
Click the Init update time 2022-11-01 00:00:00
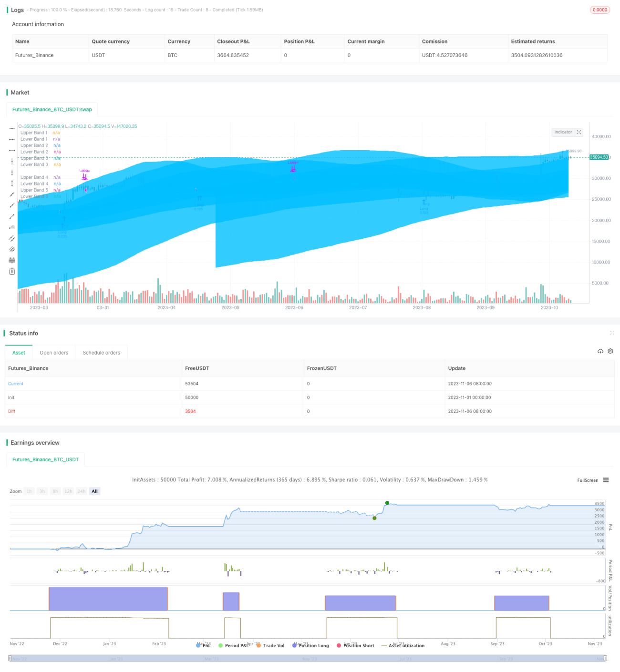[x=470, y=397]
